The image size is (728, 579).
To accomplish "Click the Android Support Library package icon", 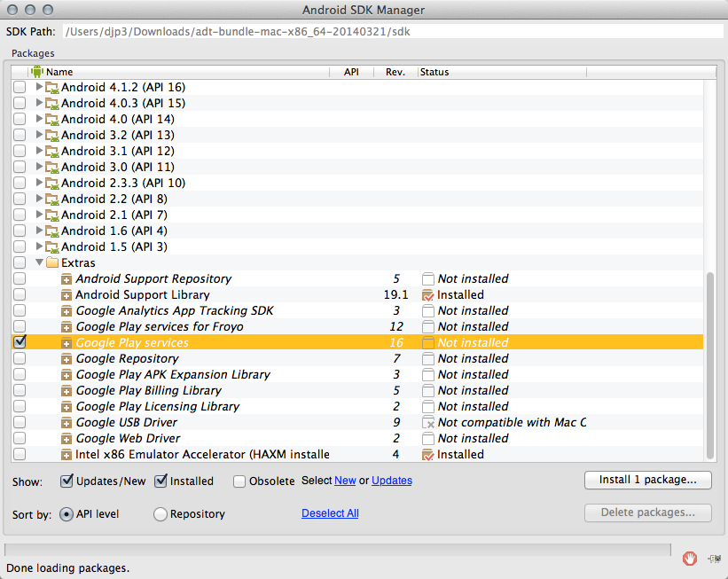I will coord(67,295).
